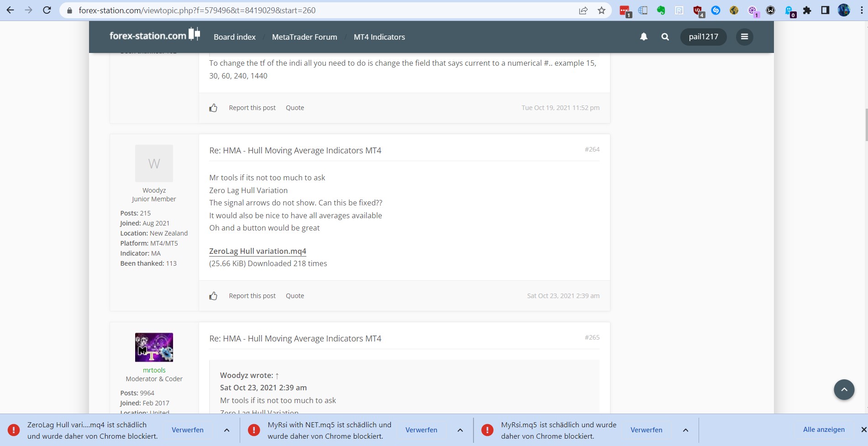Open the LastPass extension
This screenshot has width=868, height=446.
tap(625, 10)
